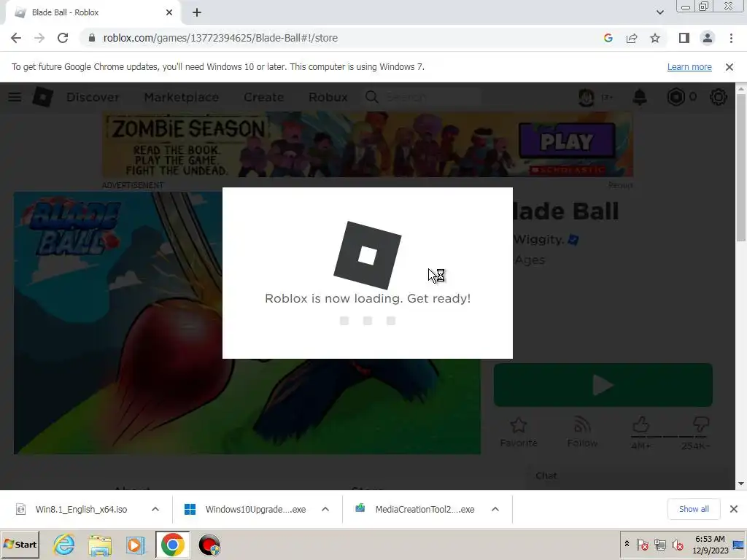Viewport: 747px width, 560px height.
Task: Bookmark this page with the star icon
Action: 655,38
